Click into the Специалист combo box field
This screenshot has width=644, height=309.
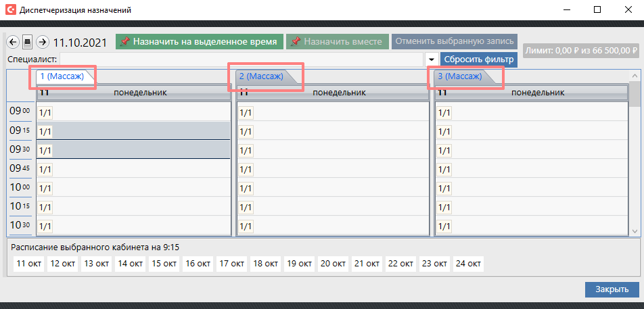242,60
